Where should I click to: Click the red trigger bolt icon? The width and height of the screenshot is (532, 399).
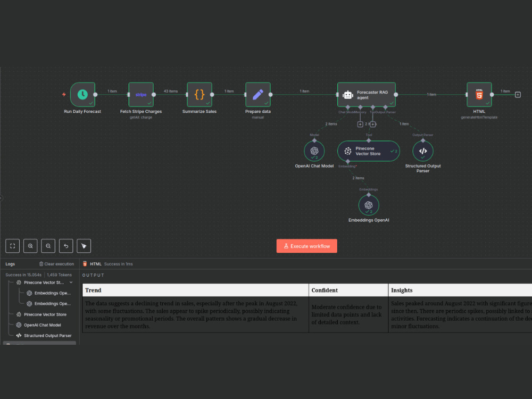point(64,94)
